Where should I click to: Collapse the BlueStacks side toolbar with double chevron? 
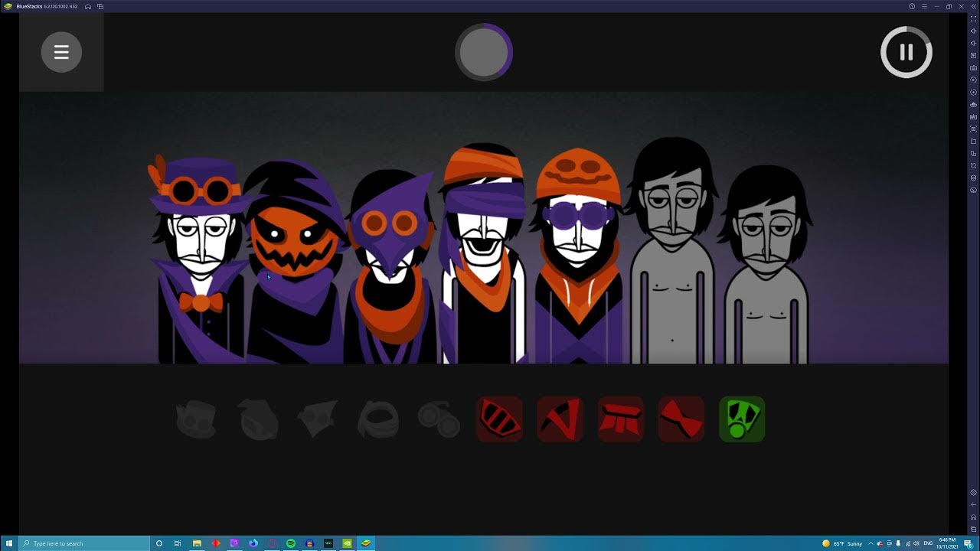click(x=973, y=6)
